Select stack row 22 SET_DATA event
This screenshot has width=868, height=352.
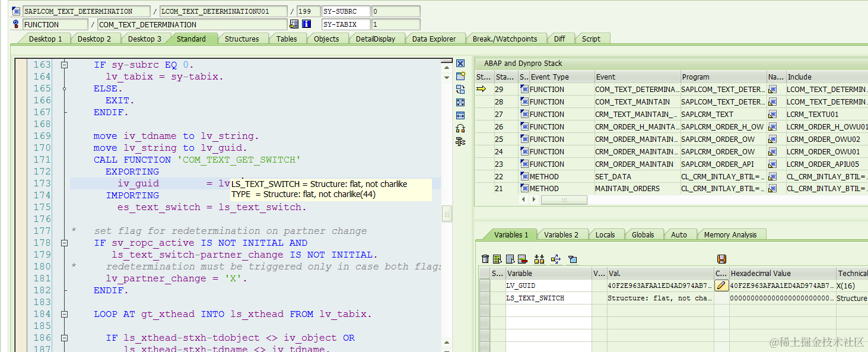coord(637,176)
